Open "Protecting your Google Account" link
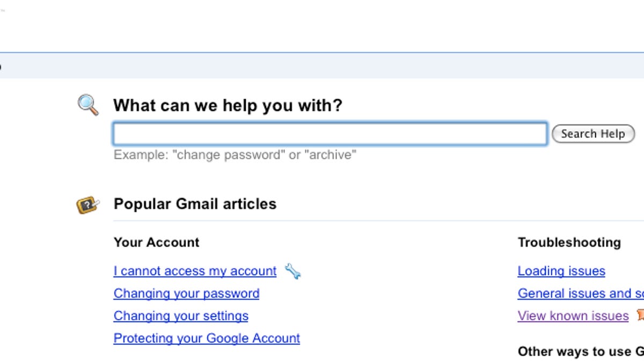644x362 pixels. pos(207,339)
